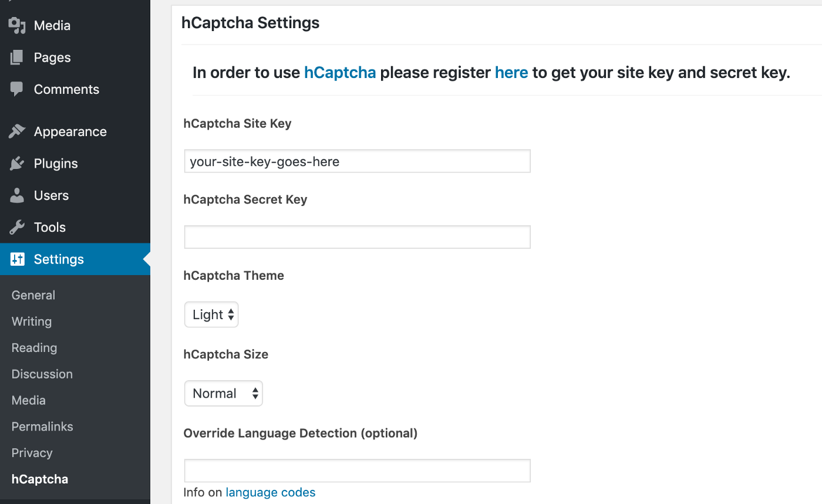Click inside the hCaptcha Secret Key field
822x504 pixels.
point(357,236)
